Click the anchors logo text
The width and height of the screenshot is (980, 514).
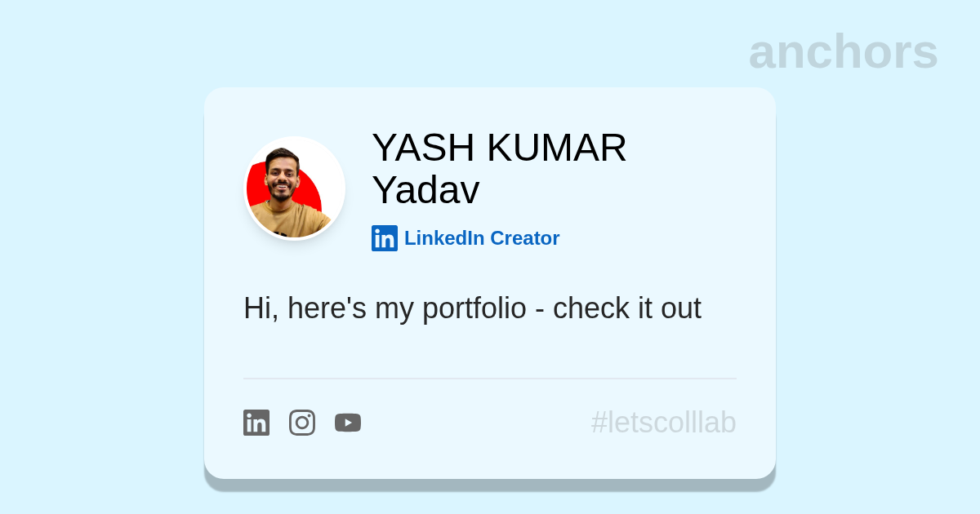tap(843, 51)
